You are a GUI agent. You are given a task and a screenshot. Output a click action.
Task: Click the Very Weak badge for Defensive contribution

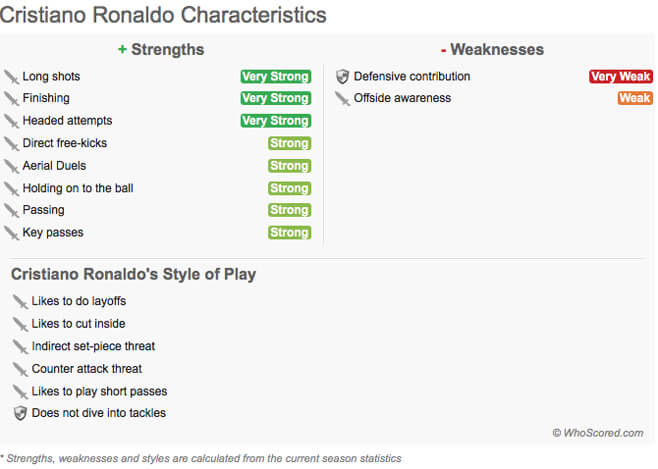(x=620, y=77)
